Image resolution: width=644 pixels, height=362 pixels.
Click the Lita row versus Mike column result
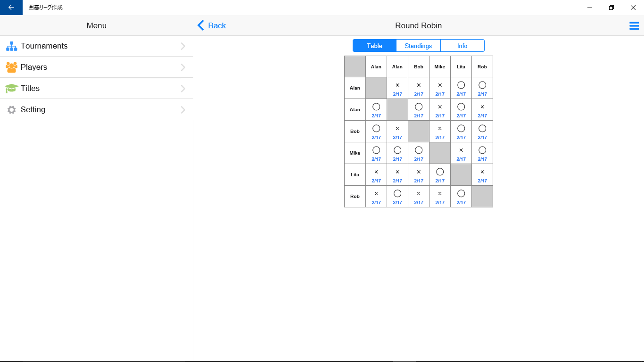click(440, 174)
